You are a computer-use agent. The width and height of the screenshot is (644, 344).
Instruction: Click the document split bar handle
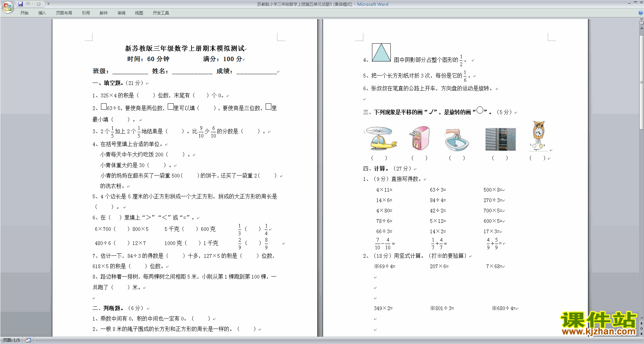641,19
